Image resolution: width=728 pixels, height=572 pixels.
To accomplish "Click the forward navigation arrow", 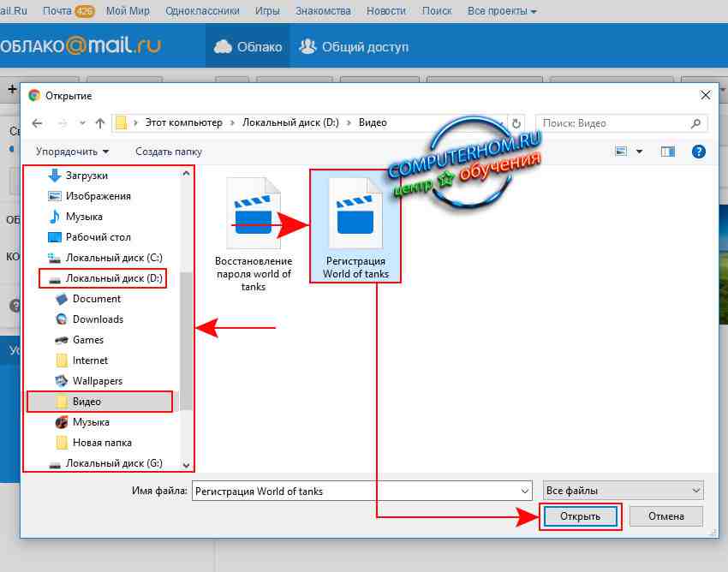I will (63, 123).
